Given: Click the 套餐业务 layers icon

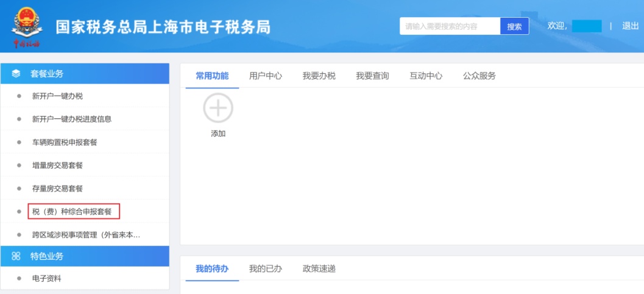Looking at the screenshot, I should pos(16,74).
